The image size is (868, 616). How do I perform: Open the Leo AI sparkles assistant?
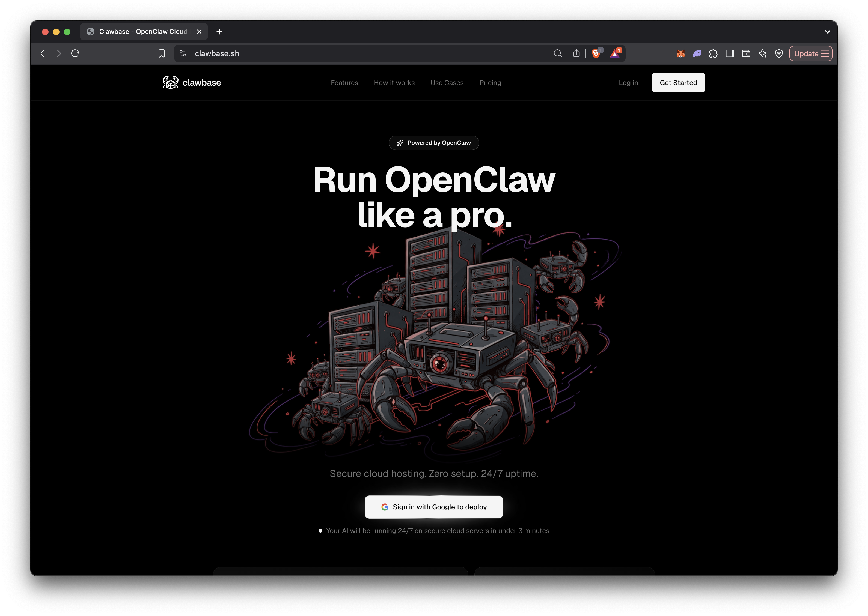pyautogui.click(x=762, y=53)
